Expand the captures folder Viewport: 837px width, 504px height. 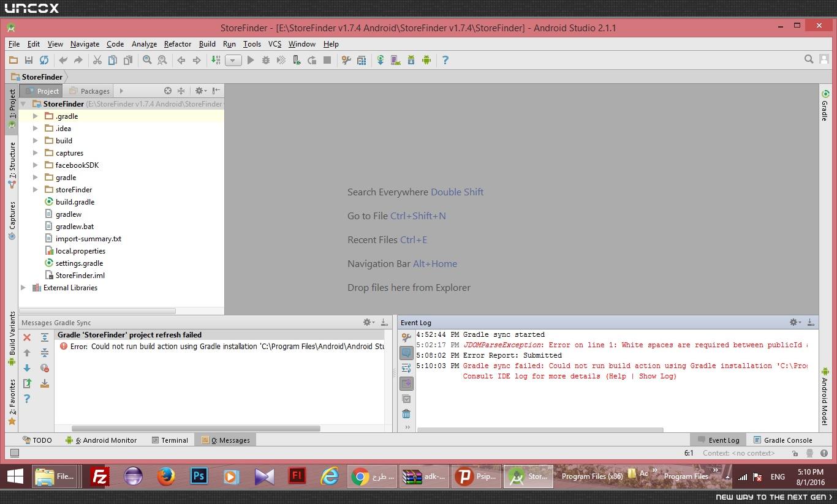tap(36, 153)
